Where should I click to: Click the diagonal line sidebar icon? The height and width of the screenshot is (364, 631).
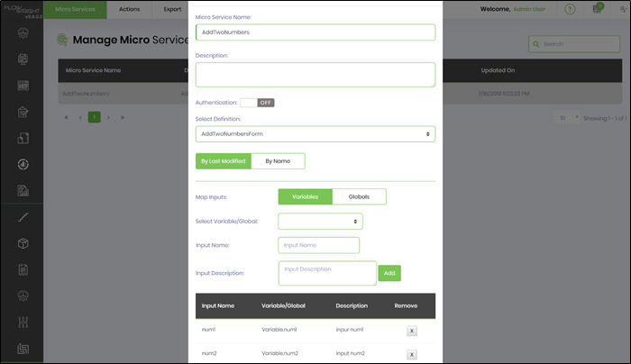click(x=23, y=218)
